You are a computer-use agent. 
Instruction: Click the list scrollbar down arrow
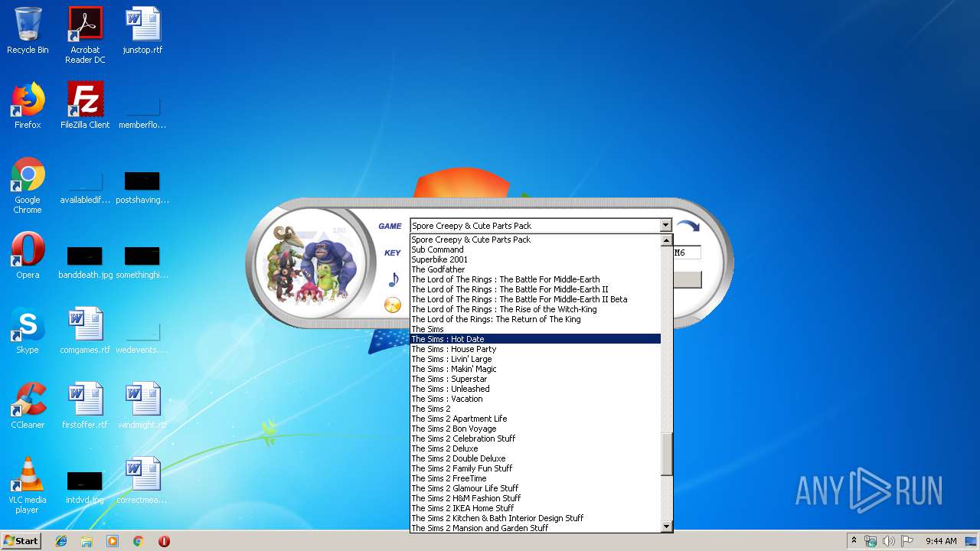pyautogui.click(x=666, y=527)
